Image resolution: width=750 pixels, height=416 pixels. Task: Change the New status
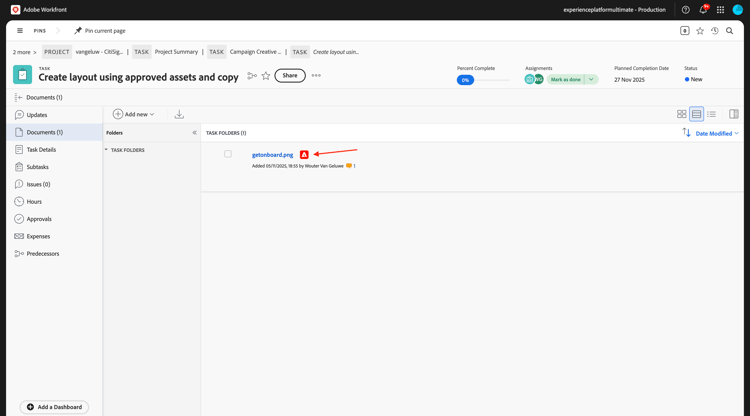click(x=694, y=79)
